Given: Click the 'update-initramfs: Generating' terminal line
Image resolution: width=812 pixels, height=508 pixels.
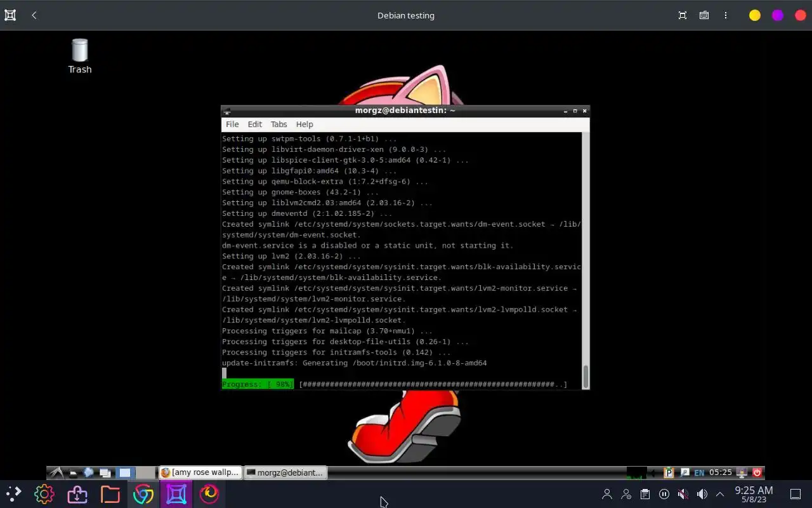Looking at the screenshot, I should (x=355, y=363).
